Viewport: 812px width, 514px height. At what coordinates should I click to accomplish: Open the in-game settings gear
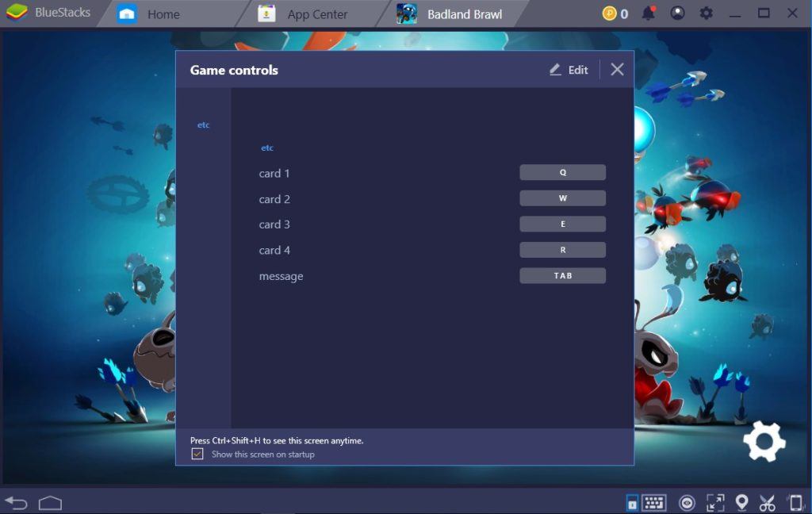click(764, 442)
